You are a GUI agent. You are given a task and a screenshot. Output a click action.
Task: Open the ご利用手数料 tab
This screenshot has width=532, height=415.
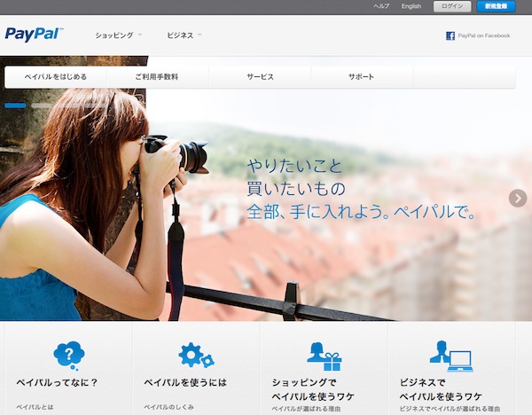pyautogui.click(x=157, y=77)
